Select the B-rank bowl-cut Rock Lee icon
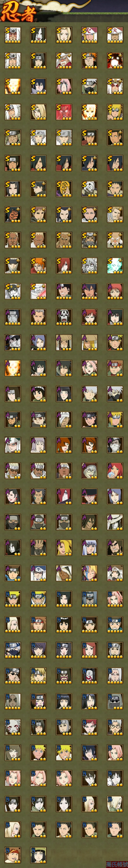The width and height of the screenshot is (128, 868). (64, 624)
